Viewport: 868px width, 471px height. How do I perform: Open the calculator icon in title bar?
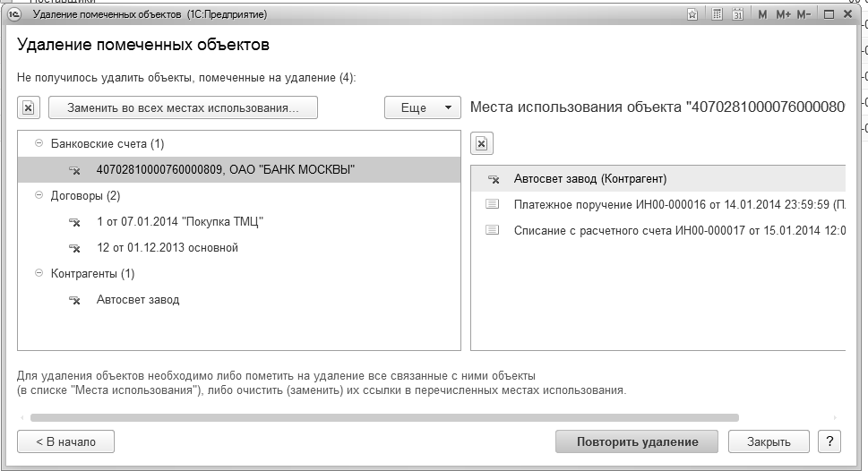pos(717,15)
